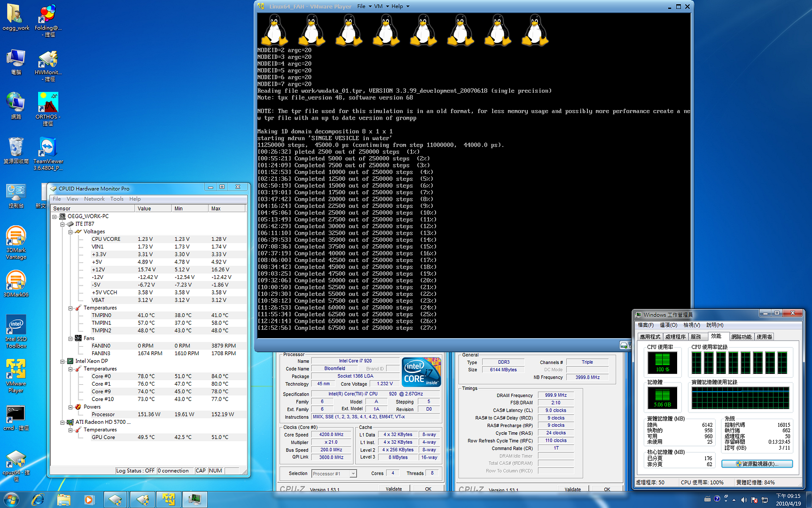Switch to VMware Player taskbar button
The width and height of the screenshot is (812, 508).
[169, 499]
